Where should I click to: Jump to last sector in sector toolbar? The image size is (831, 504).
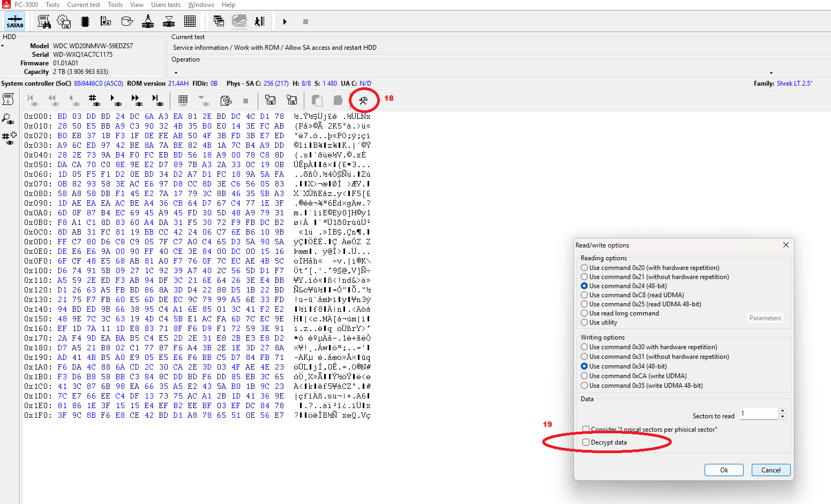pyautogui.click(x=156, y=100)
